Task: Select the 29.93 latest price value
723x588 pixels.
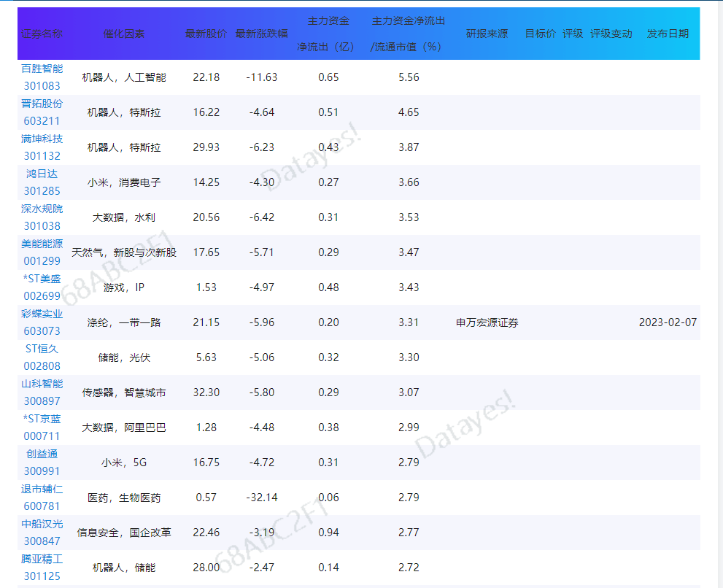Action: coord(206,147)
